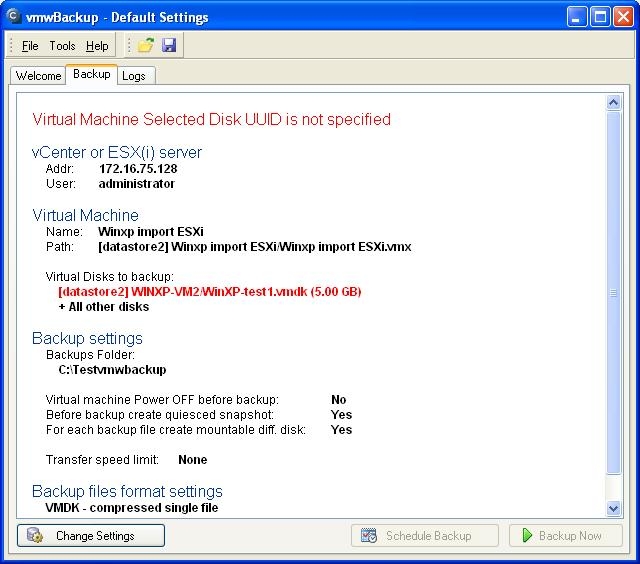Click the 'VMDK - compressed single file' text
The width and height of the screenshot is (640, 564).
(x=131, y=508)
